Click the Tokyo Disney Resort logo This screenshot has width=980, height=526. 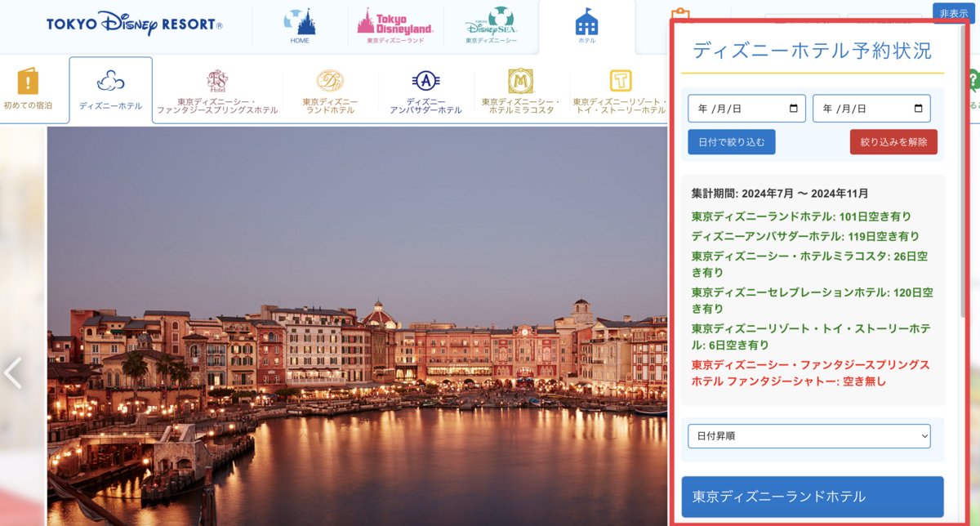[134, 24]
